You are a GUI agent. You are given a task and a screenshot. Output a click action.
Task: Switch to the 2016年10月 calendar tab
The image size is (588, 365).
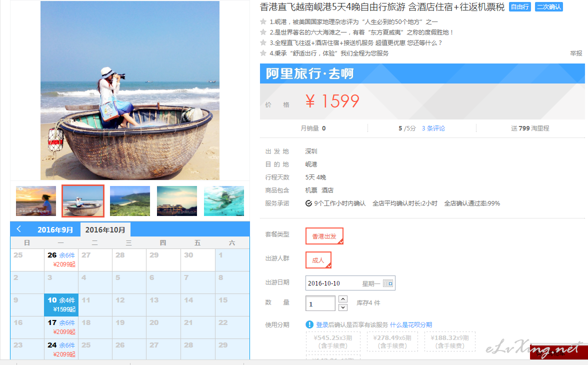point(105,229)
